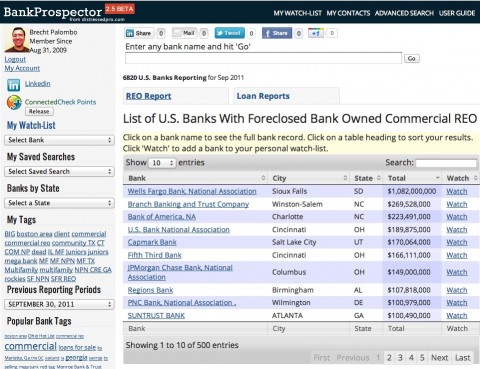The image size is (480, 369).
Task: Open SUNTRUST BANK record
Action: (x=156, y=315)
